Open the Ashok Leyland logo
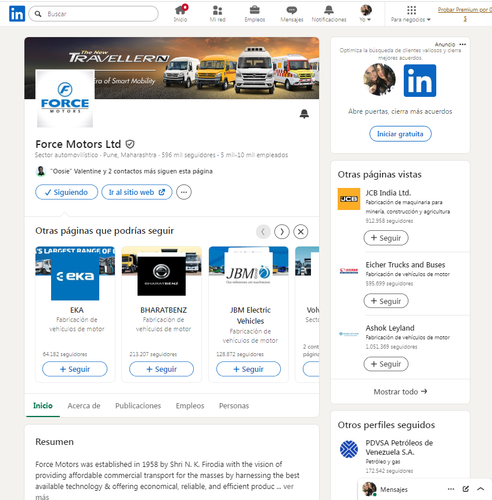This screenshot has height=500, width=492. pos(349,334)
